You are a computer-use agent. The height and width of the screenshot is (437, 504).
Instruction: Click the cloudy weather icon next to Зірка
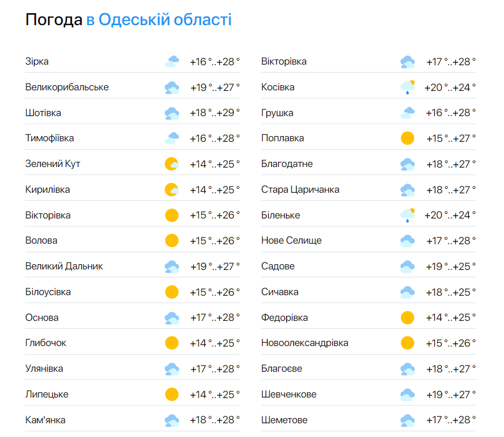coord(171,61)
